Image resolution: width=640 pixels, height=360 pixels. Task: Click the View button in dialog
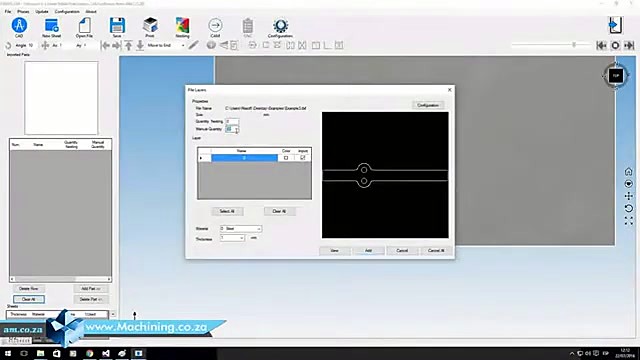pyautogui.click(x=334, y=250)
